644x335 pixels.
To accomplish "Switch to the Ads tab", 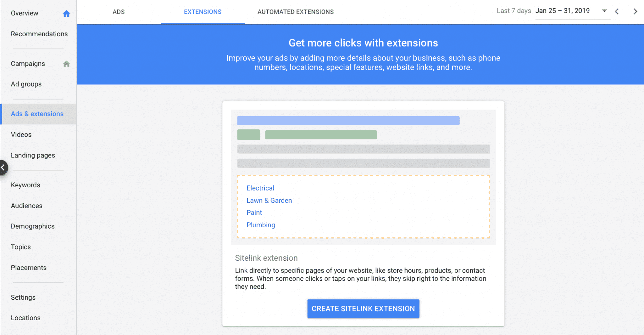I will coord(119,12).
